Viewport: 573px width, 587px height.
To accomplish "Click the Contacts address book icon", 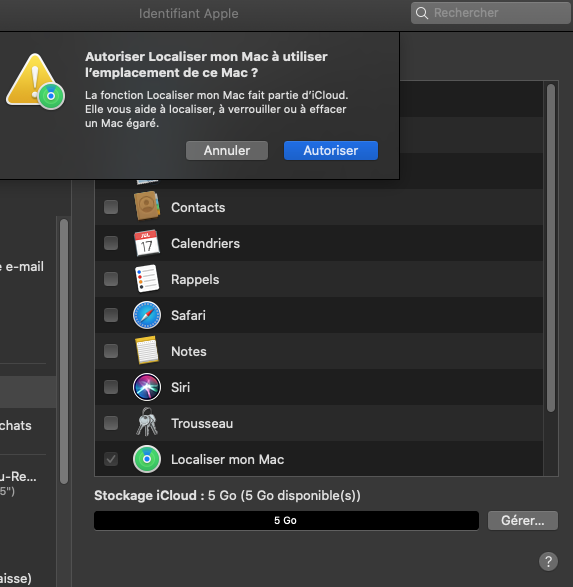I will (147, 206).
